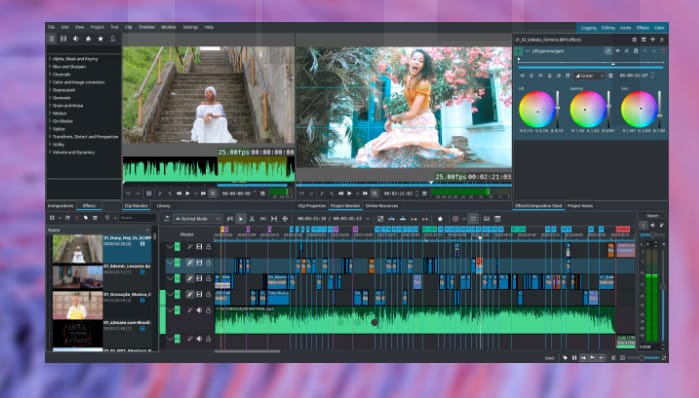
Task: Click the favorite star in timeline toolbar
Action: tap(440, 219)
